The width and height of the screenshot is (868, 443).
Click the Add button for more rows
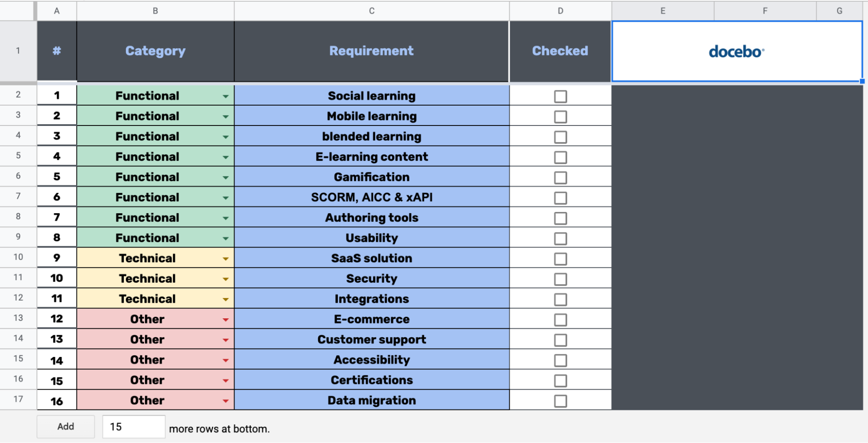[x=66, y=426]
